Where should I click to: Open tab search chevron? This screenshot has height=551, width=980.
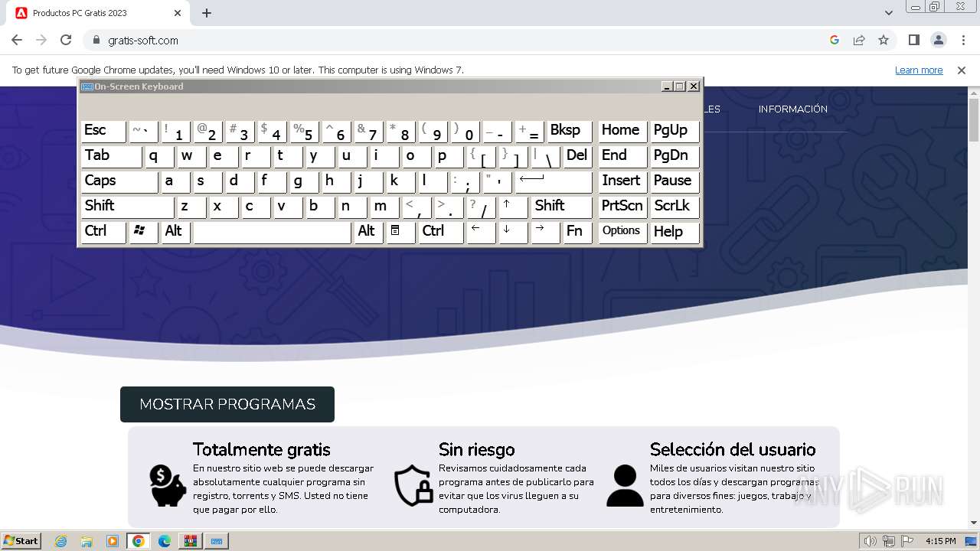[x=889, y=13]
